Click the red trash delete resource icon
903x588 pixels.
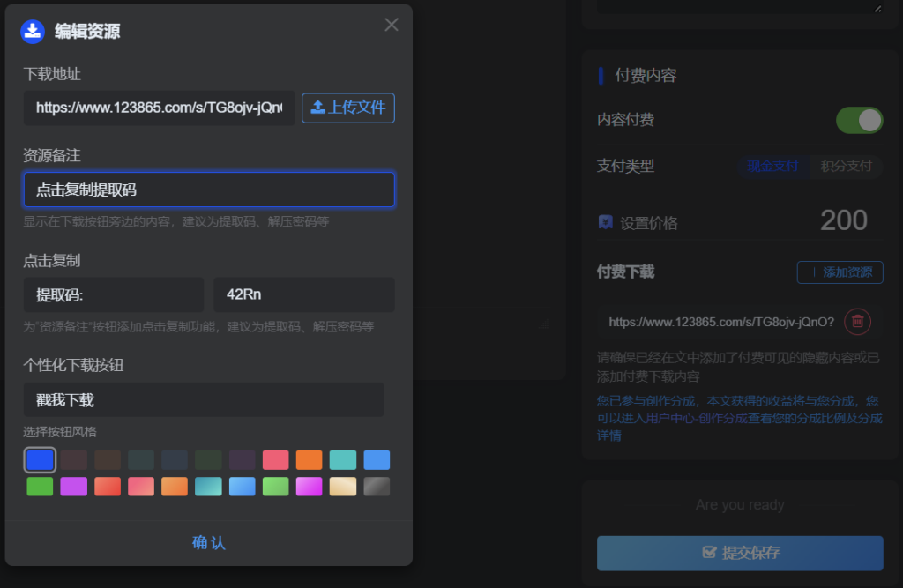pos(857,322)
